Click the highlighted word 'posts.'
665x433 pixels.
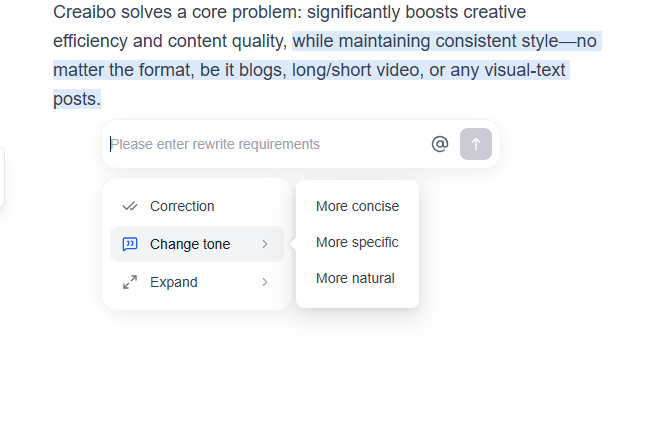77,99
